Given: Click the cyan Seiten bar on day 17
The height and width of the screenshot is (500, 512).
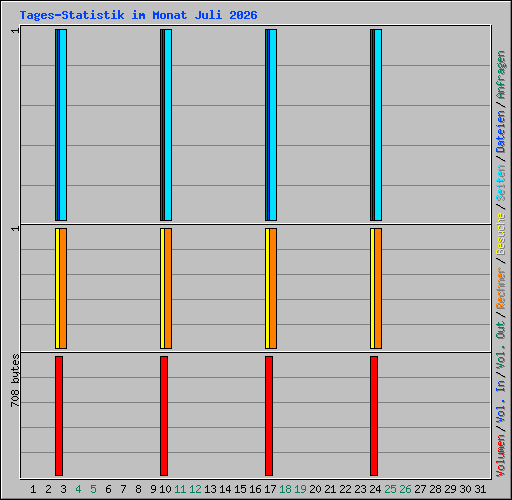Looking at the screenshot, I should point(273,125).
